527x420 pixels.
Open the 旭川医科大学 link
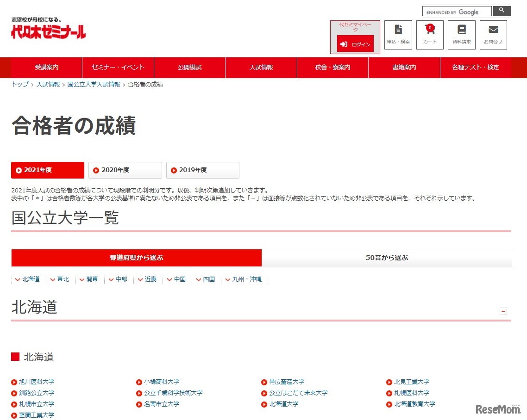tap(35, 382)
